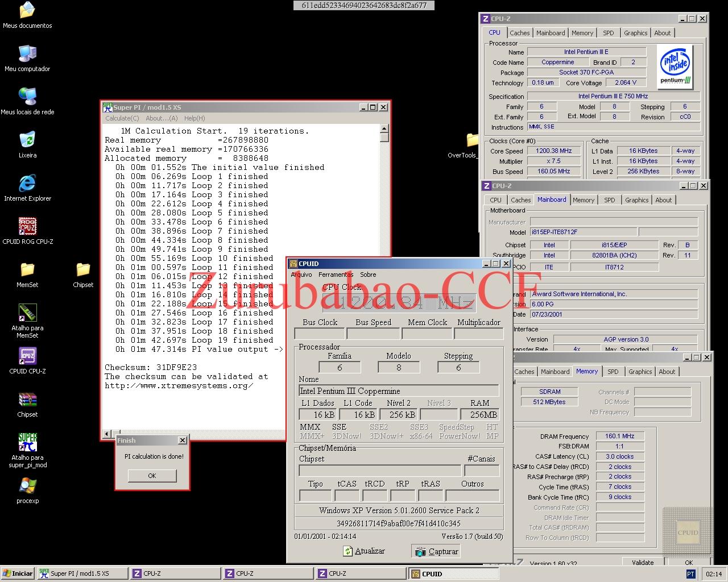Click the Intel Pentium III logo in CPU-Z

coord(676,66)
